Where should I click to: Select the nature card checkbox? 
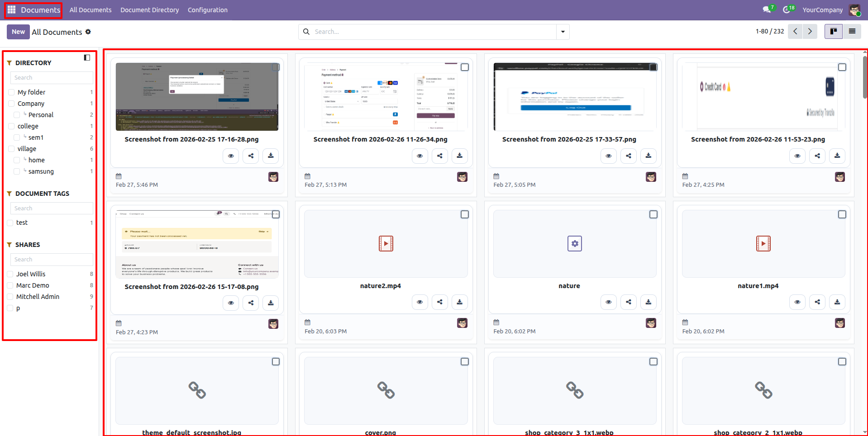(653, 214)
